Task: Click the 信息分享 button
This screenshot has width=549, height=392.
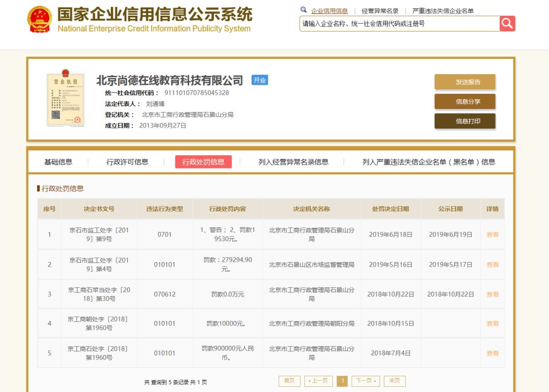Action: (x=465, y=102)
